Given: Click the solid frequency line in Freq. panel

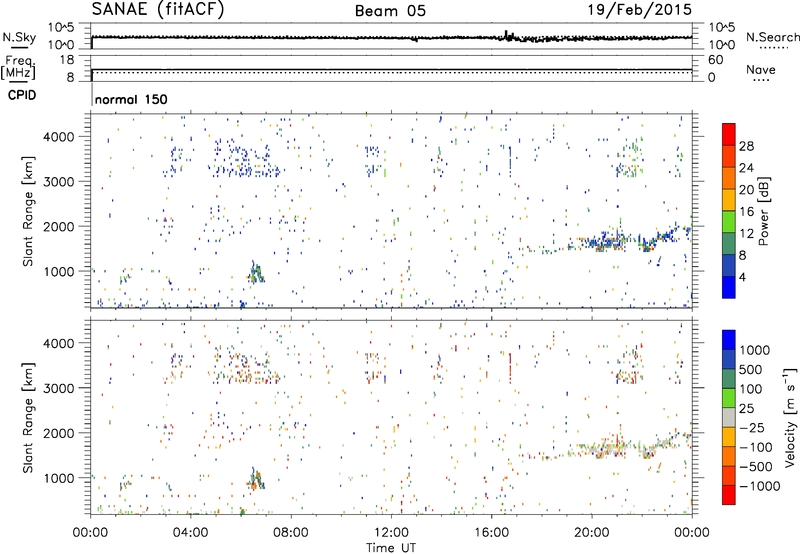Looking at the screenshot, I should pos(391,69).
